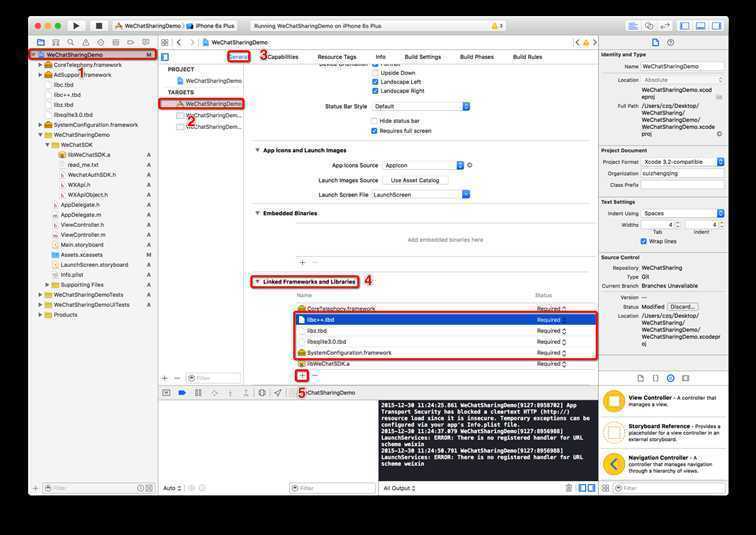The width and height of the screenshot is (756, 535).
Task: Click the Step Over debug button
Action: pyautogui.click(x=214, y=393)
